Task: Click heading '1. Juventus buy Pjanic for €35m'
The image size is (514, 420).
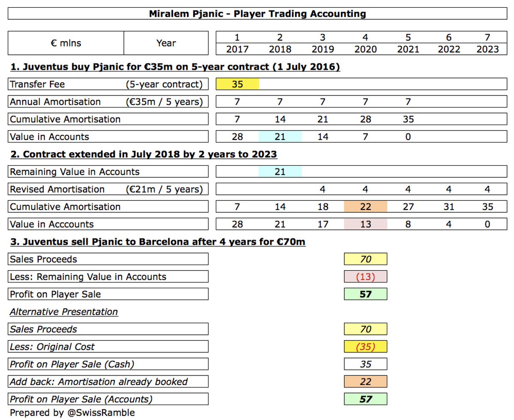Action: click(175, 67)
